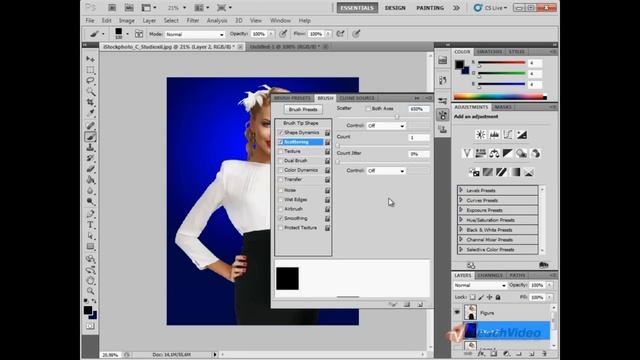Click the Scatter percentage field
This screenshot has width=640, height=360.
pyautogui.click(x=418, y=109)
